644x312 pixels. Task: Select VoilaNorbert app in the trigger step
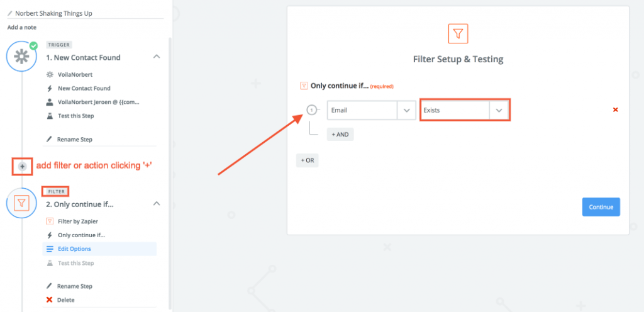75,74
